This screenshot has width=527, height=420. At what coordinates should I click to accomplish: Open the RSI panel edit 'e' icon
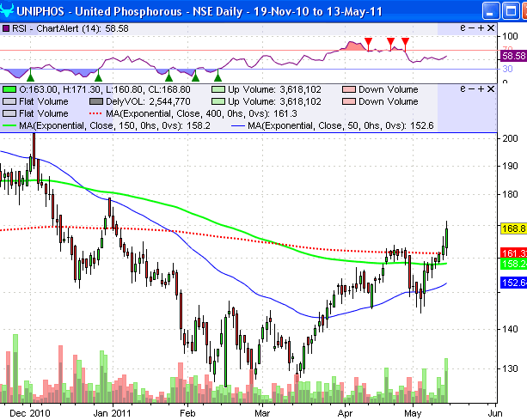click(463, 28)
